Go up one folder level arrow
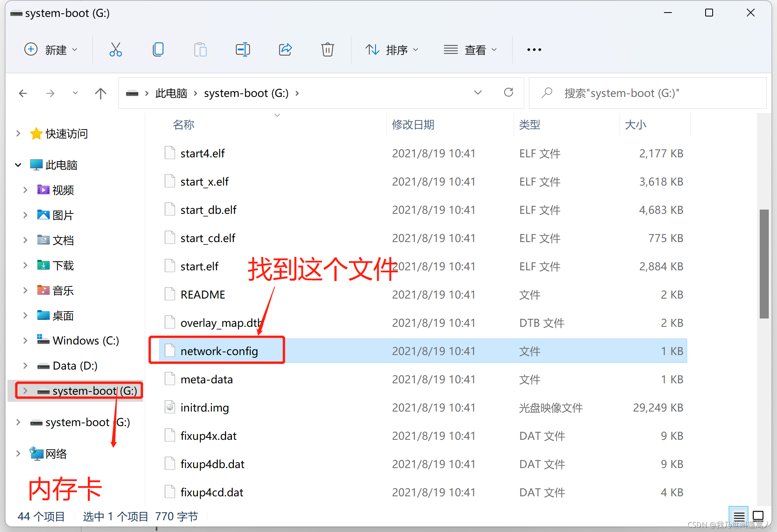777x532 pixels. click(100, 93)
